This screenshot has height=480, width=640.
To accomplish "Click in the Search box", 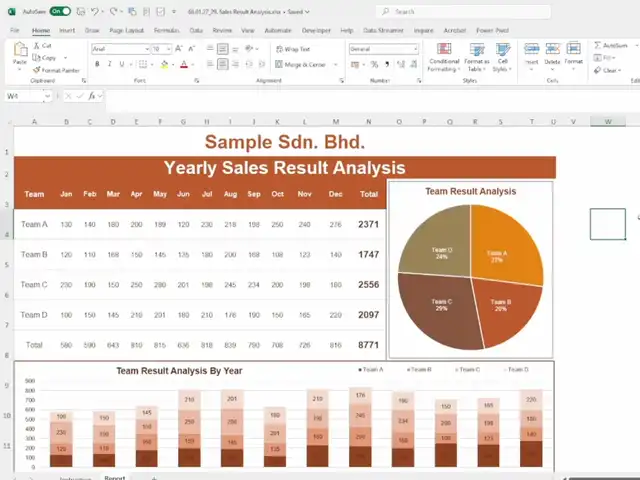I will (x=440, y=11).
